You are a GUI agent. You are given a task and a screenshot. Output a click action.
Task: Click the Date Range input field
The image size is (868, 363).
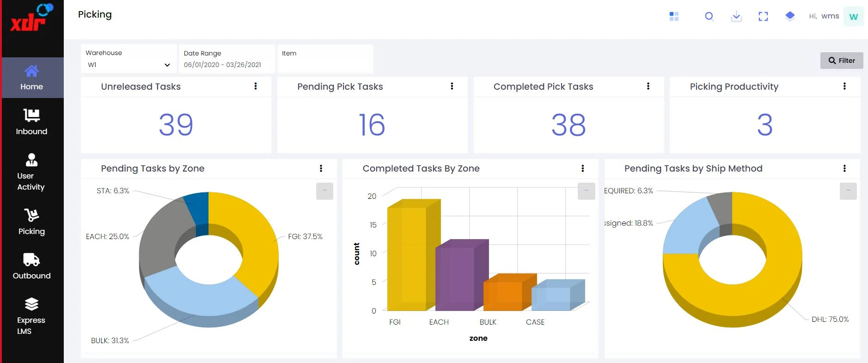coord(227,59)
